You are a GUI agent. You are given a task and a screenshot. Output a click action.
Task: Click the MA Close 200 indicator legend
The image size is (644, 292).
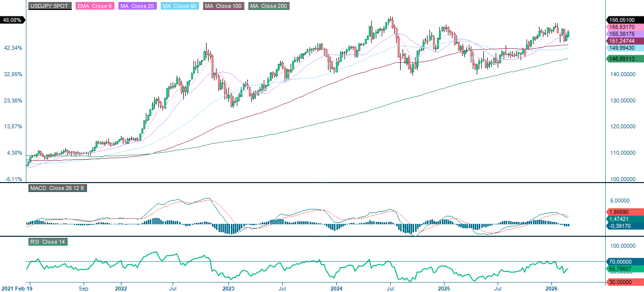click(x=268, y=6)
